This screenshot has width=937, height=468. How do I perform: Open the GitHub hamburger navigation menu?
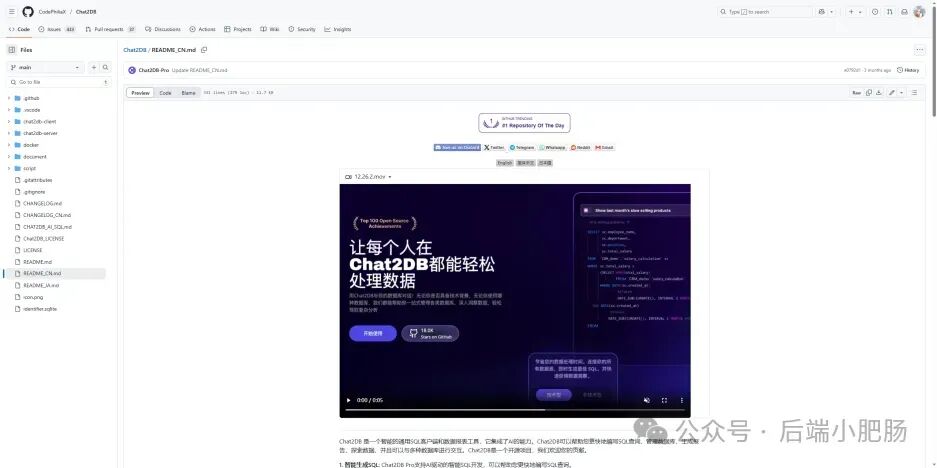point(12,11)
